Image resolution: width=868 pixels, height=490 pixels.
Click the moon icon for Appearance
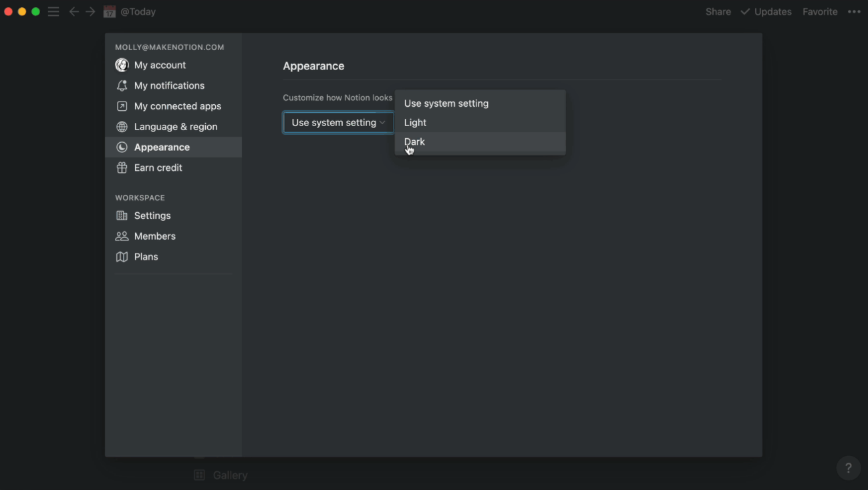[122, 147]
